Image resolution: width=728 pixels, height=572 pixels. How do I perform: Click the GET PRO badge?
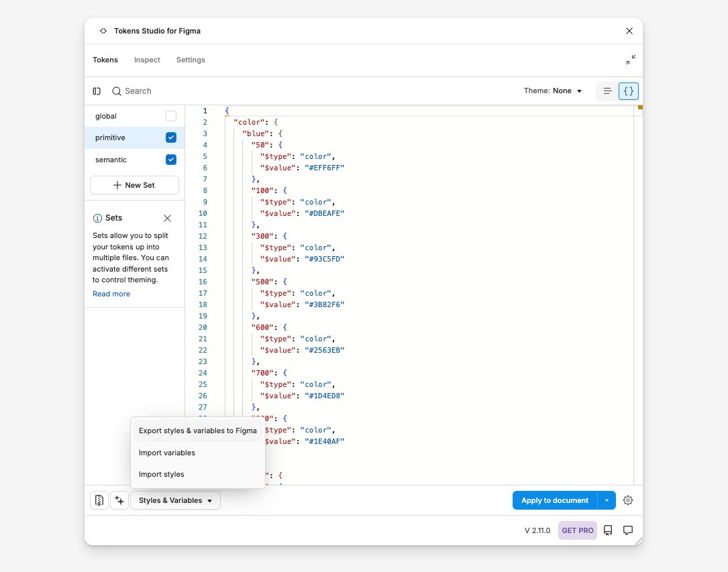[x=577, y=530]
